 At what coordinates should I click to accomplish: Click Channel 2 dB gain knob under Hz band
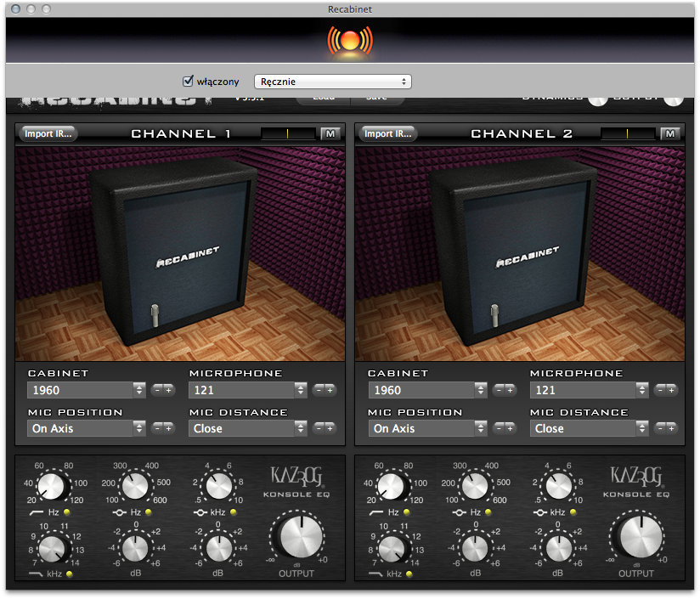click(475, 549)
